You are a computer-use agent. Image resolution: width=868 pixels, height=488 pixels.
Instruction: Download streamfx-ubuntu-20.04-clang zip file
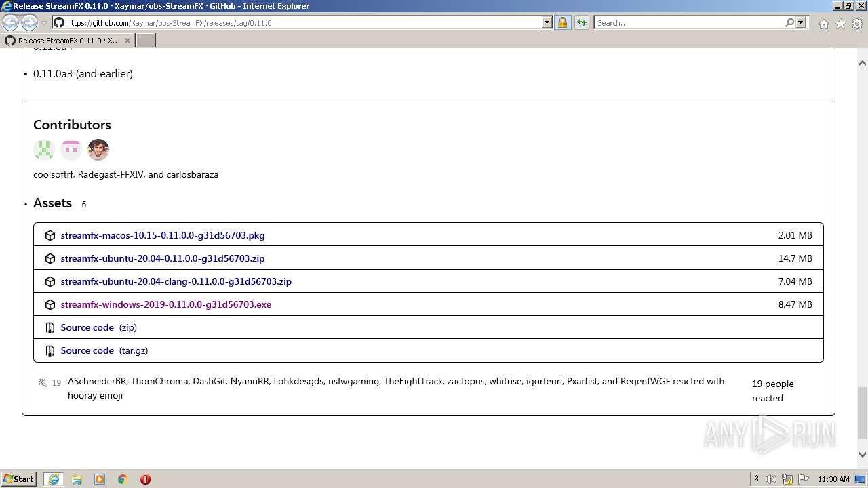pyautogui.click(x=176, y=281)
